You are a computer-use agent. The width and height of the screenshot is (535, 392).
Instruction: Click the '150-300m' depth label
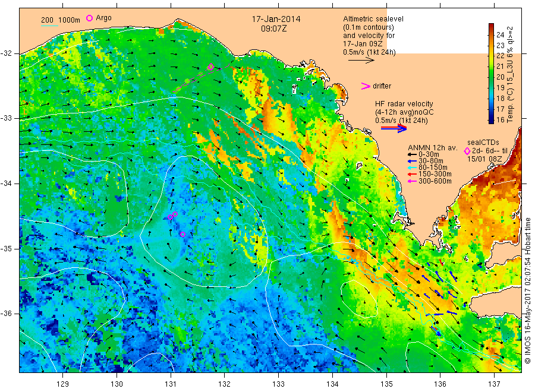tap(435, 174)
